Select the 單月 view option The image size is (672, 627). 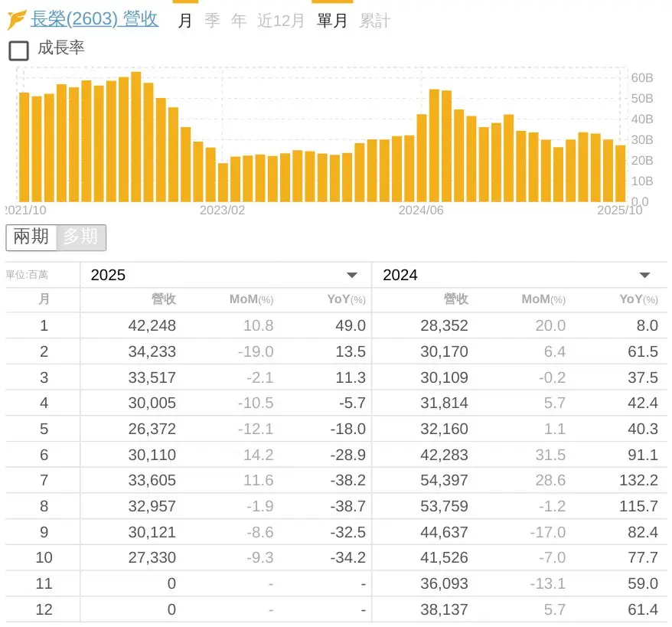(x=332, y=21)
